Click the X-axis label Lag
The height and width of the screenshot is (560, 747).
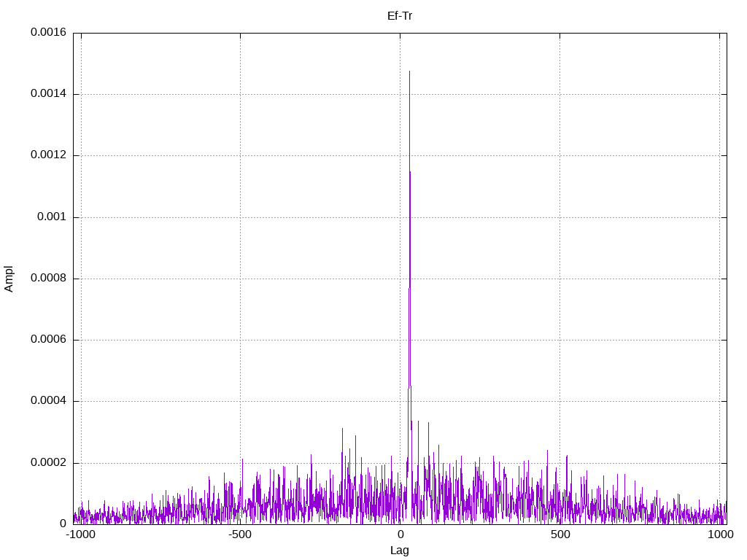[x=399, y=551]
